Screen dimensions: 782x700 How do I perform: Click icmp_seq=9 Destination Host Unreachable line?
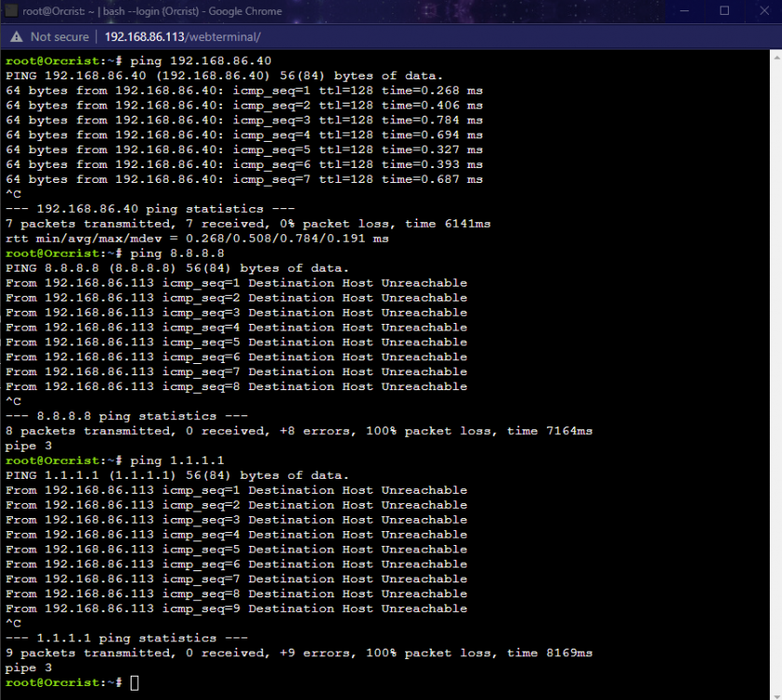236,609
